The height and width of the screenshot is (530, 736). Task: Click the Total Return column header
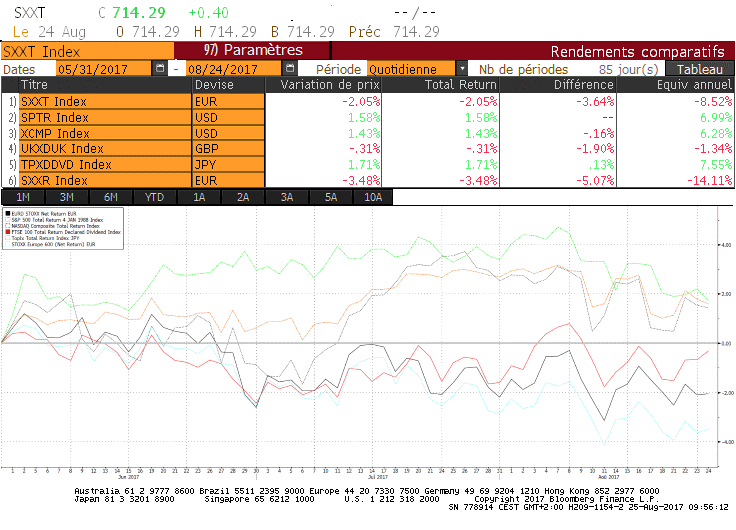[441, 85]
